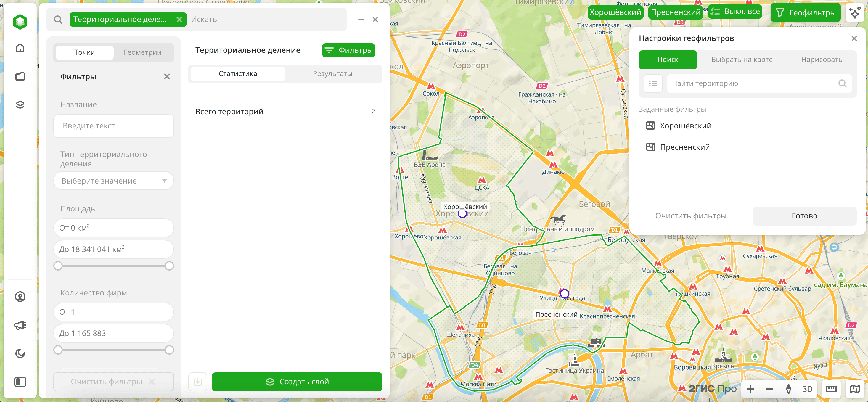
Task: Toggle 'Выкл. все' geofilters switch
Action: [734, 12]
